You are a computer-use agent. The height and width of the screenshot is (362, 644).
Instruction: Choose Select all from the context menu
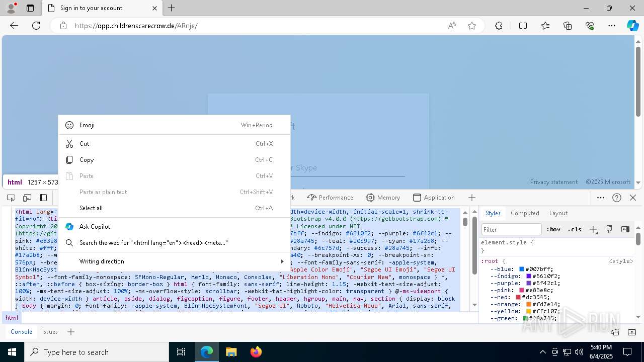click(174, 208)
